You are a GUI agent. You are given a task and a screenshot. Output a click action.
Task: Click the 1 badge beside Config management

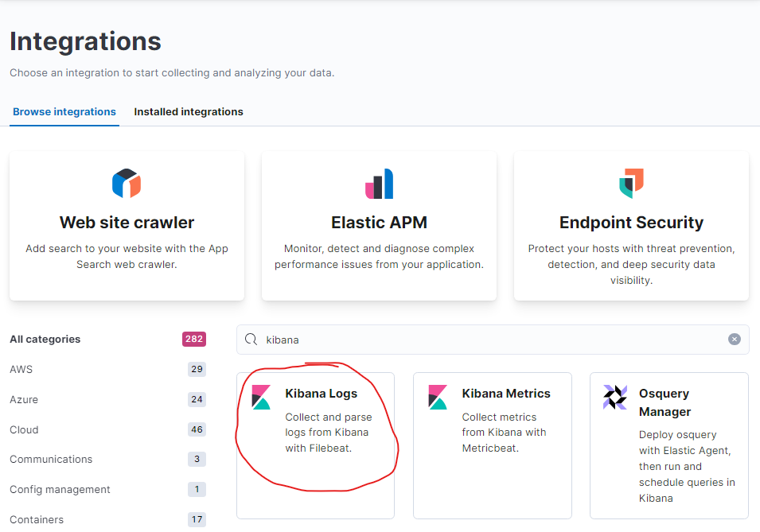[x=197, y=489]
